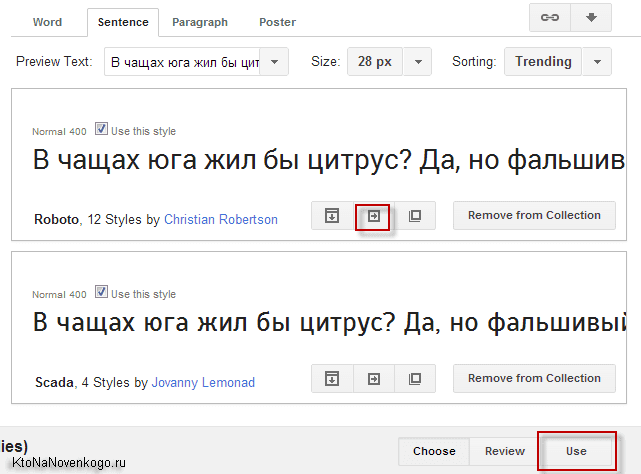641x474 pixels.
Task: Toggle Use this style checkbox for Scada
Action: 101,292
